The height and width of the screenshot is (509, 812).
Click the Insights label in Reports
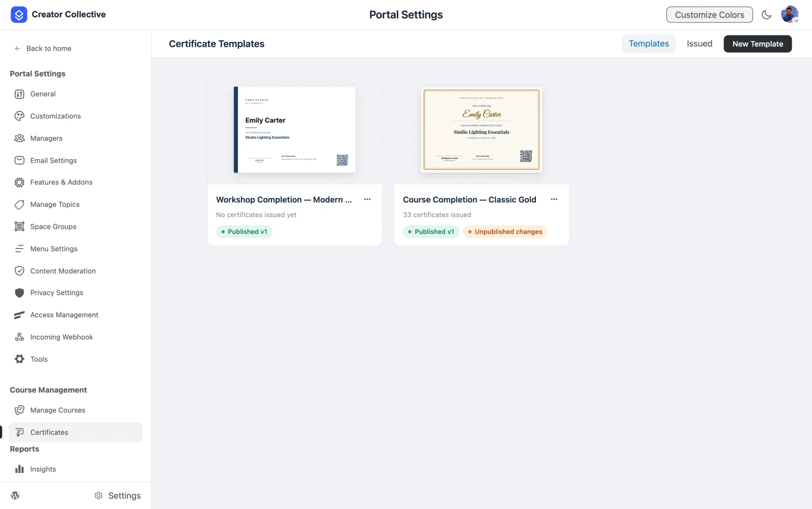pyautogui.click(x=43, y=469)
